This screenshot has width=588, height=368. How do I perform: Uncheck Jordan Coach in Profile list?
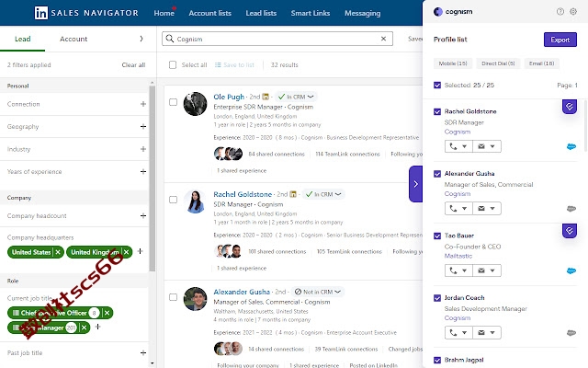pos(437,298)
